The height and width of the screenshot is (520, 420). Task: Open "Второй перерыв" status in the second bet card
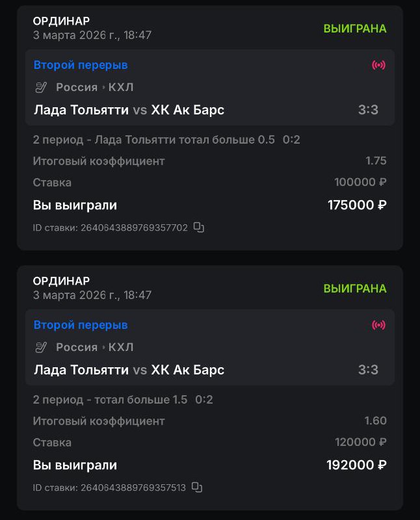coord(81,325)
